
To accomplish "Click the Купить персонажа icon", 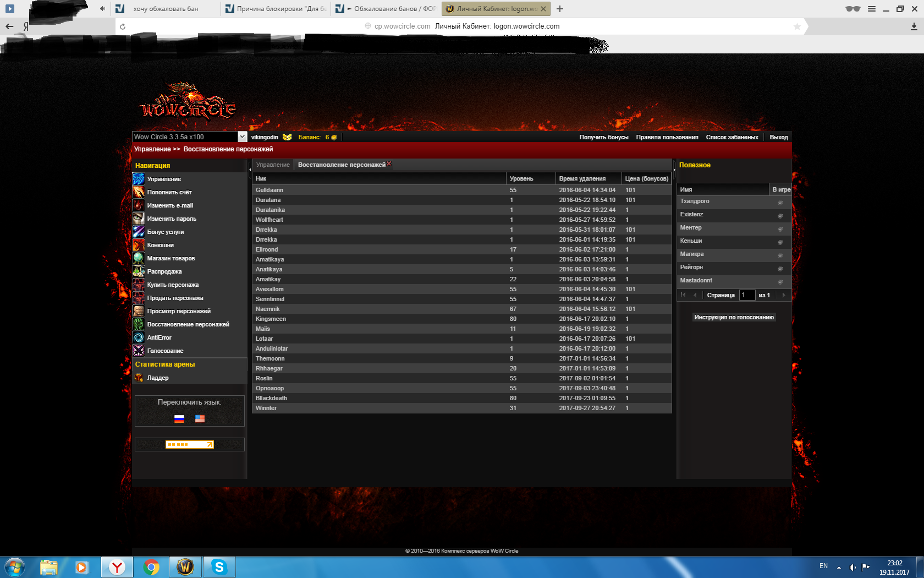I will [x=138, y=285].
